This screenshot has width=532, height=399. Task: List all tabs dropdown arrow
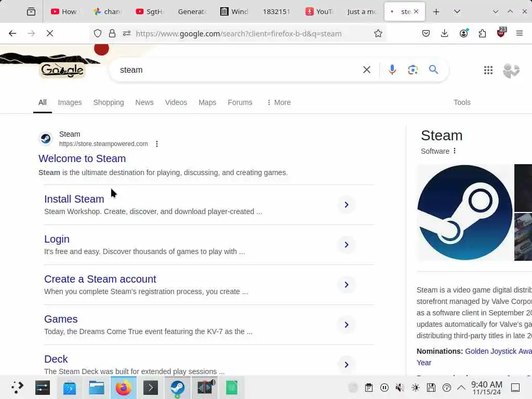[457, 11]
